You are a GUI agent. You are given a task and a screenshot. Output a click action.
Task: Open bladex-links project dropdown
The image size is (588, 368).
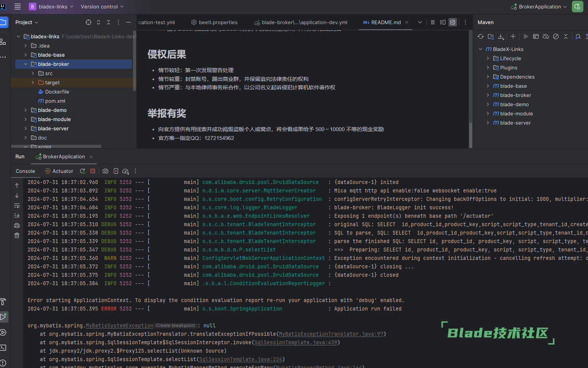51,7
